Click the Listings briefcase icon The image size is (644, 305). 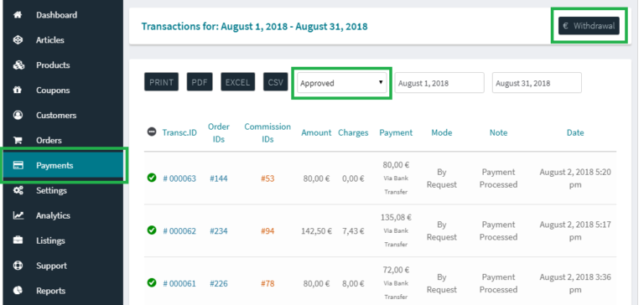coord(18,240)
